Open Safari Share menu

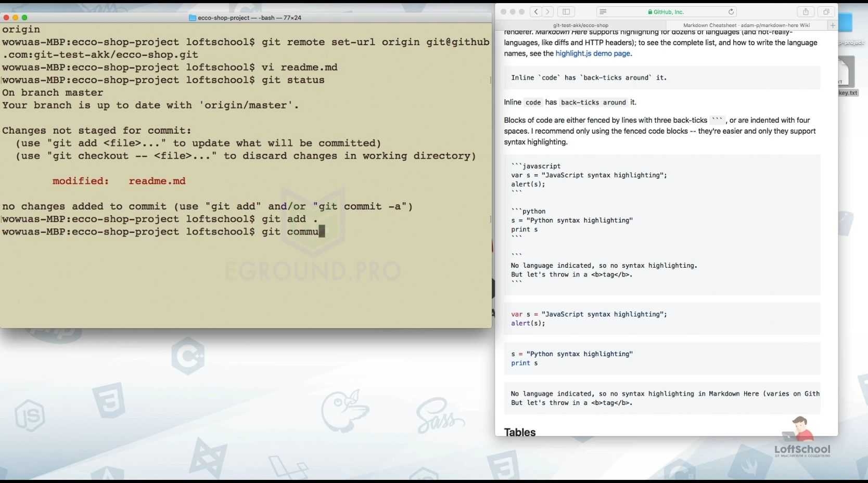point(806,12)
